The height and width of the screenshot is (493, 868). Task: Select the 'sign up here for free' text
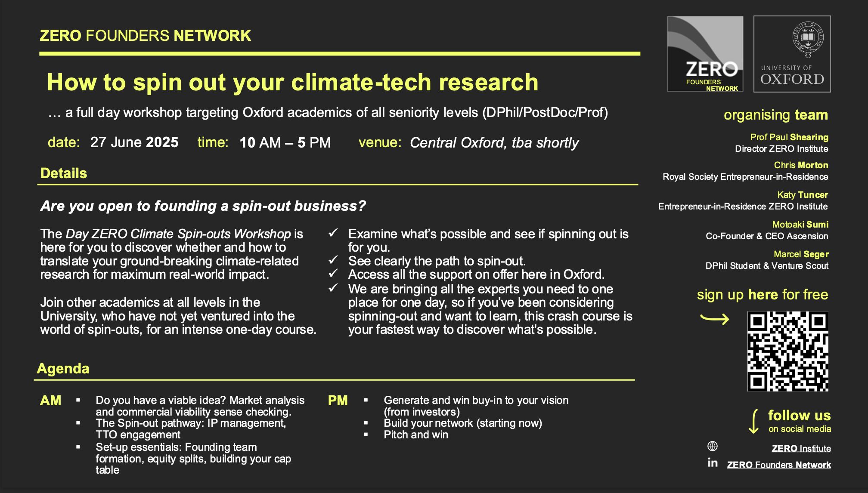click(x=763, y=295)
